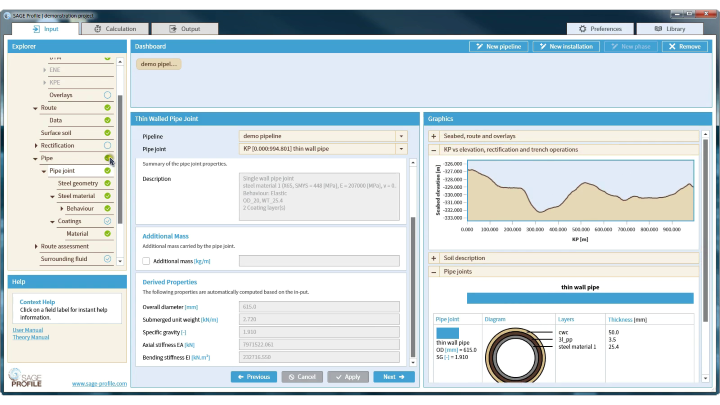The width and height of the screenshot is (720, 405).
Task: Click the Next button
Action: 394,377
